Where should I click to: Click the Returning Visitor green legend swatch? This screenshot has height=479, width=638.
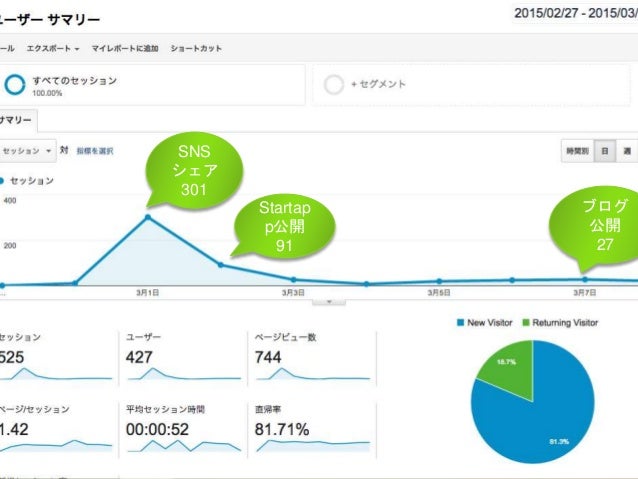[526, 323]
